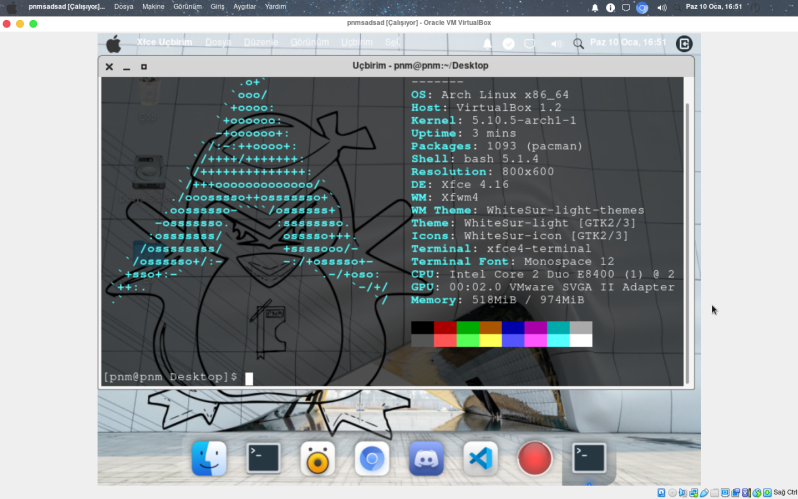Launch the first terminal icon in the dock

263,458
